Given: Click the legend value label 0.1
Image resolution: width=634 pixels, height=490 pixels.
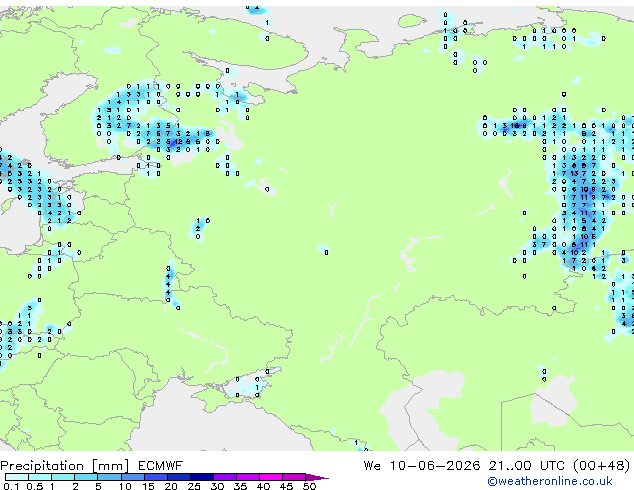Looking at the screenshot, I should [x=11, y=486].
